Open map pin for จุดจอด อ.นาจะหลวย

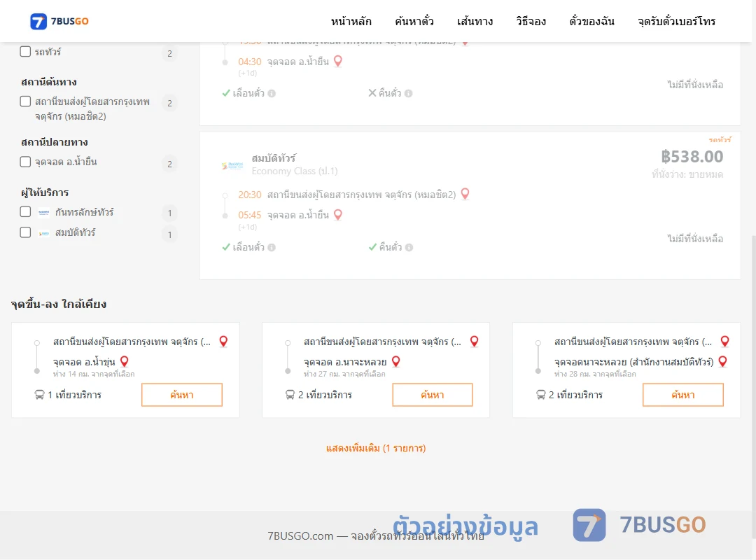[395, 361]
